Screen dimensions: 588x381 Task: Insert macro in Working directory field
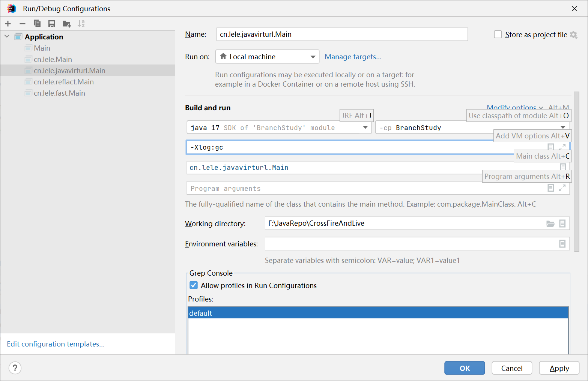coord(562,223)
